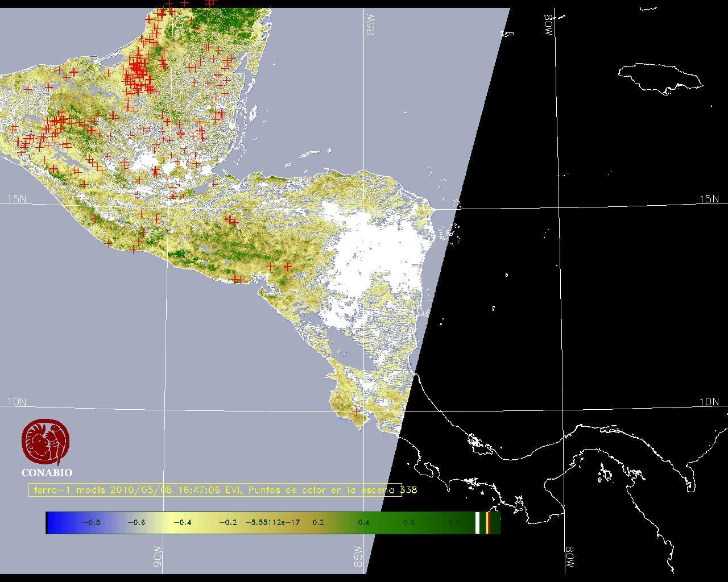Click the lone red hotspot marker in Costa Rica
The height and width of the screenshot is (582, 728).
tap(357, 411)
